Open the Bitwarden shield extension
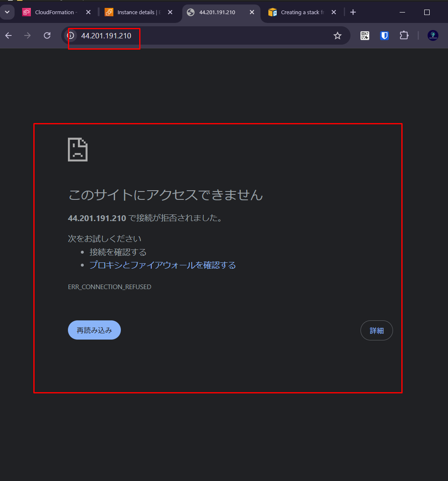The height and width of the screenshot is (481, 448). click(x=384, y=35)
